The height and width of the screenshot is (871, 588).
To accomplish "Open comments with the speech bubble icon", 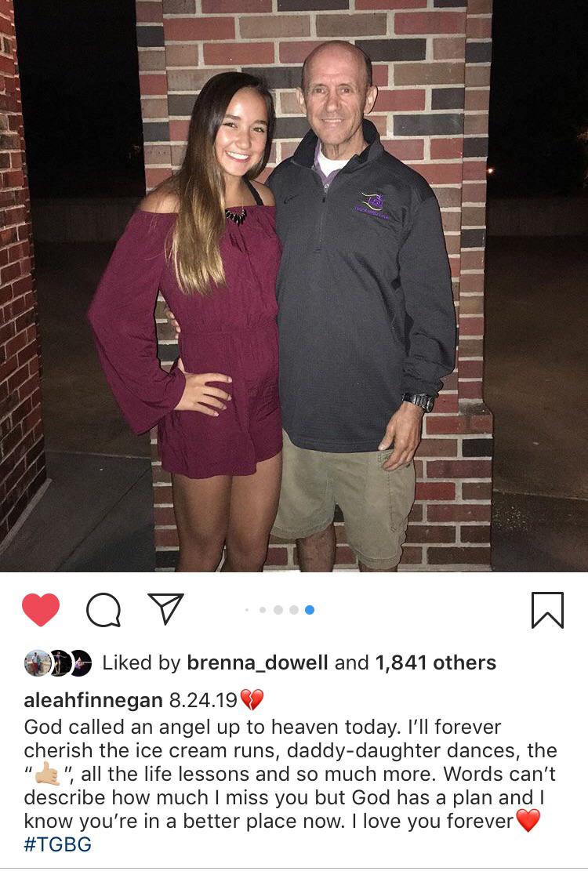I will click(x=103, y=610).
